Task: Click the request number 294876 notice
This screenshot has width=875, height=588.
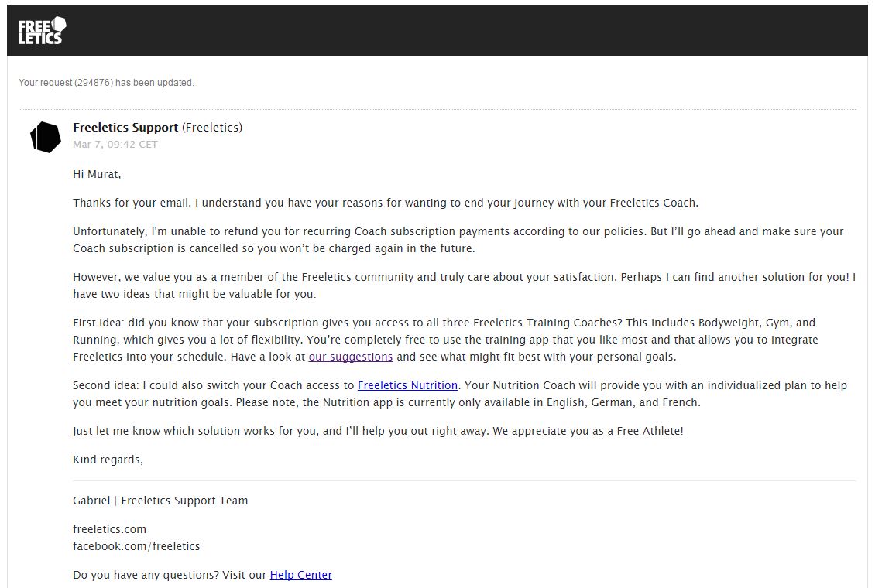Action: [106, 83]
